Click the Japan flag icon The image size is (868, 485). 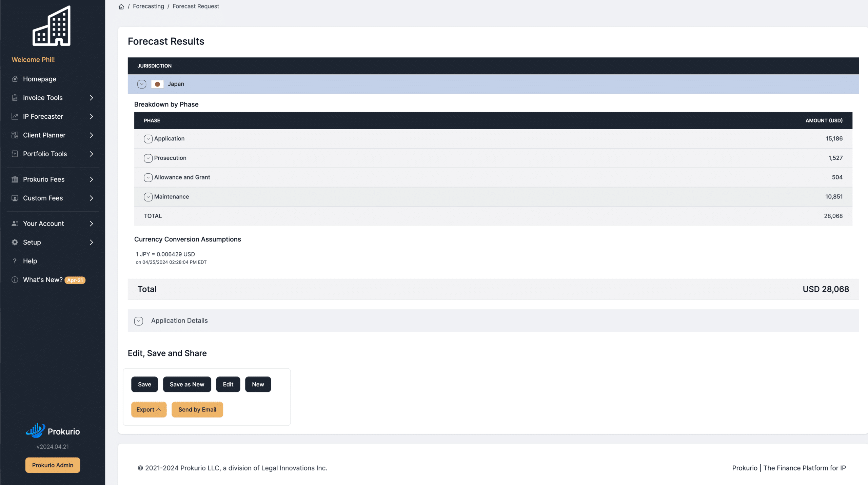[157, 84]
